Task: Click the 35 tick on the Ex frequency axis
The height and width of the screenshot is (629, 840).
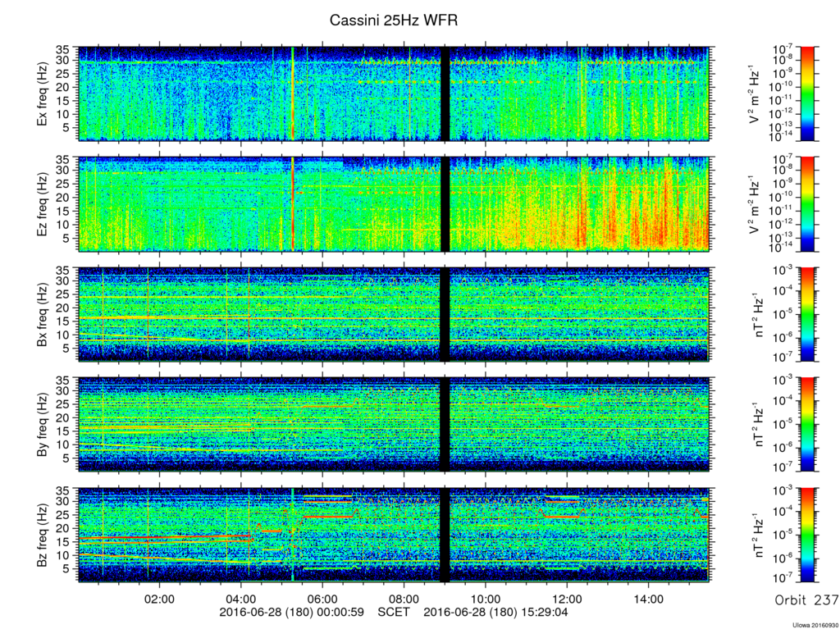Action: [x=64, y=52]
